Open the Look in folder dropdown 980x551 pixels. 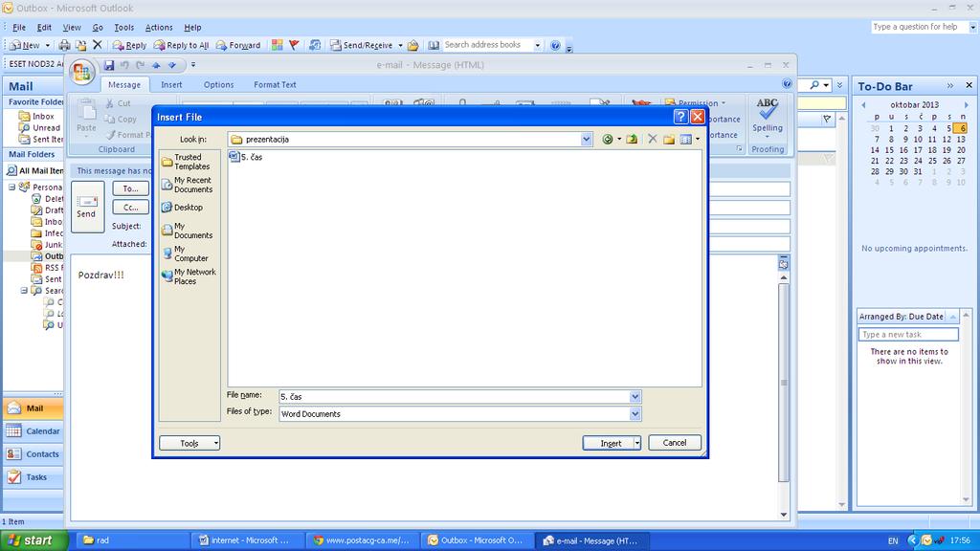click(x=586, y=140)
